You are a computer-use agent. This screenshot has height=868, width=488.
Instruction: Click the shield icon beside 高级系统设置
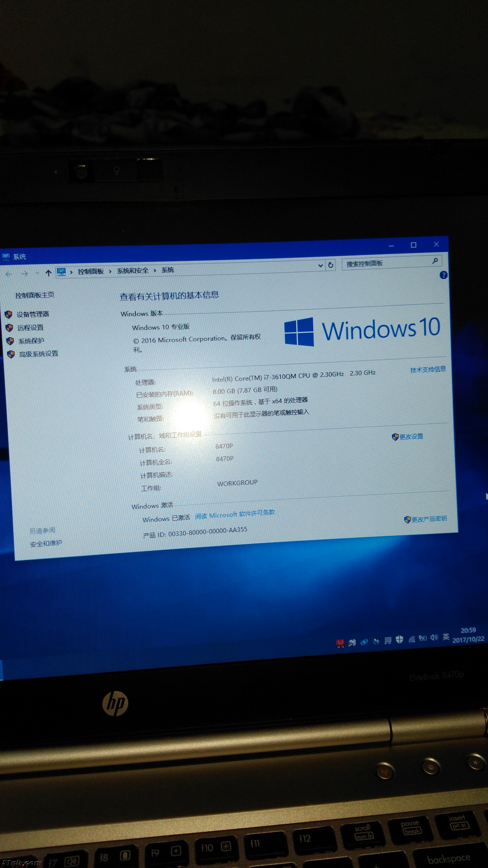(x=11, y=355)
